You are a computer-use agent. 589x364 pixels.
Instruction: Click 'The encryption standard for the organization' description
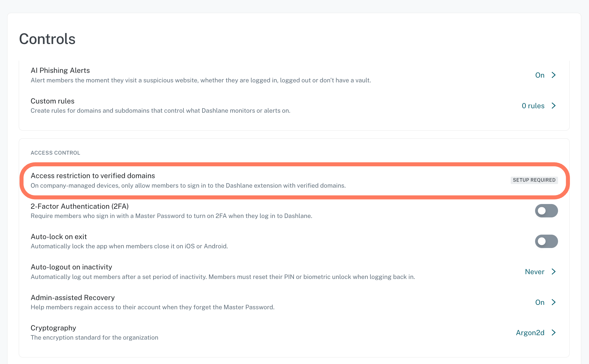(94, 337)
